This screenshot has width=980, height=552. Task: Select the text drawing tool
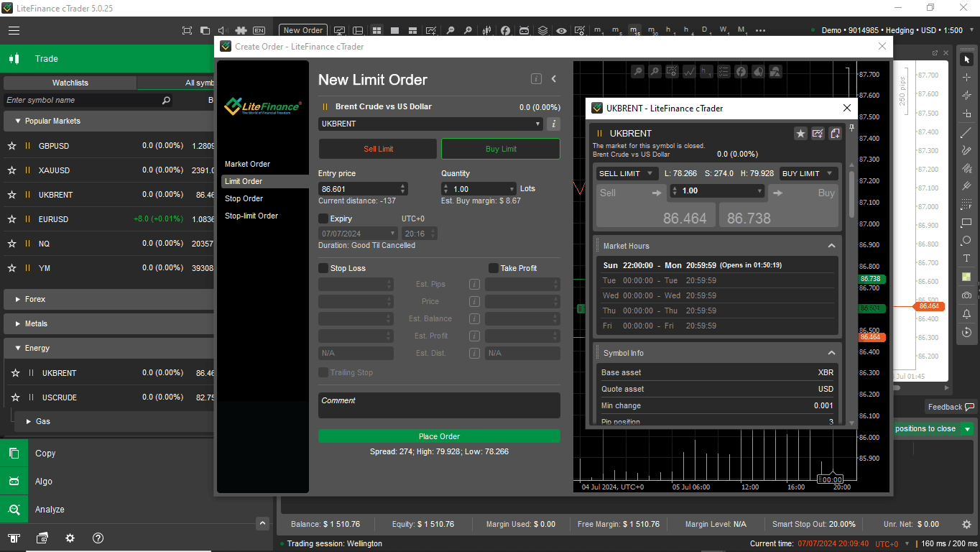click(966, 258)
